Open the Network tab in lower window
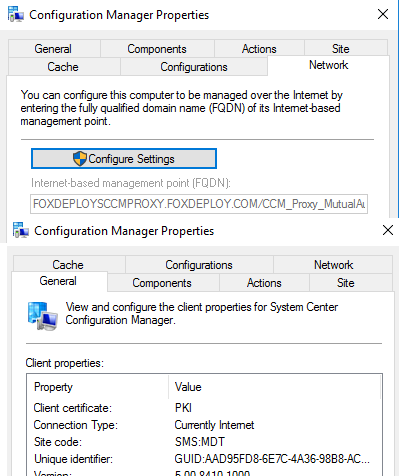 [x=333, y=265]
